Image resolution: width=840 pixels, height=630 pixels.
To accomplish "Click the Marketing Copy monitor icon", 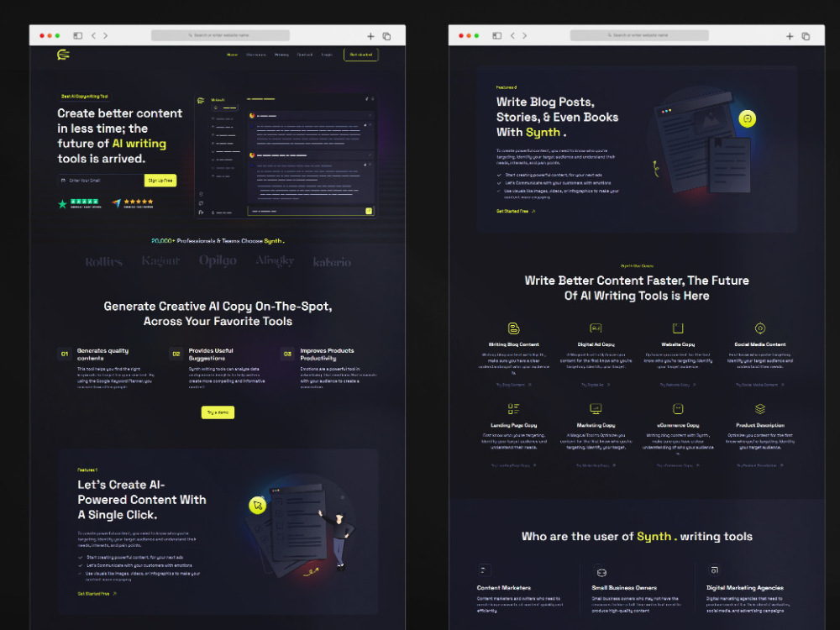I will [596, 409].
